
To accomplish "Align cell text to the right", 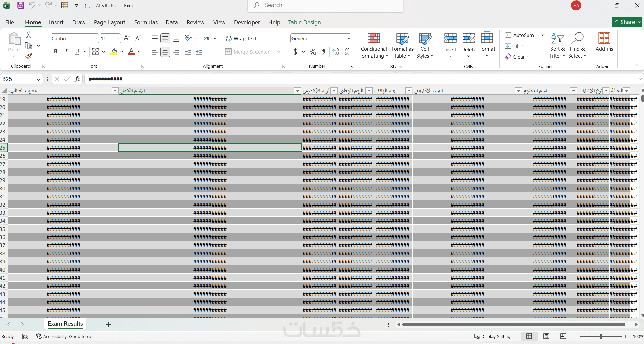I will [x=176, y=52].
